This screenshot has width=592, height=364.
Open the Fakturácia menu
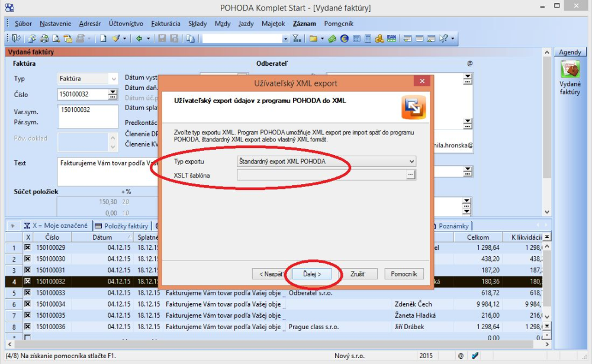click(x=166, y=24)
